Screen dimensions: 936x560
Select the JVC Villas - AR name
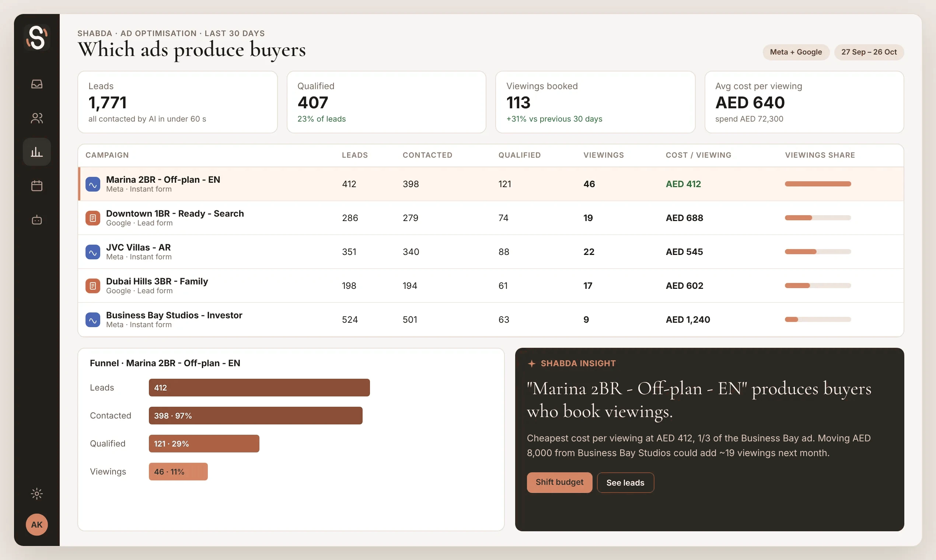tap(139, 248)
